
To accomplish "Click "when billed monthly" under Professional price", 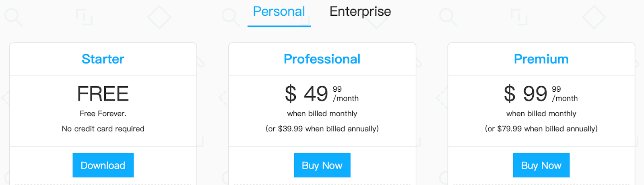I will (322, 114).
